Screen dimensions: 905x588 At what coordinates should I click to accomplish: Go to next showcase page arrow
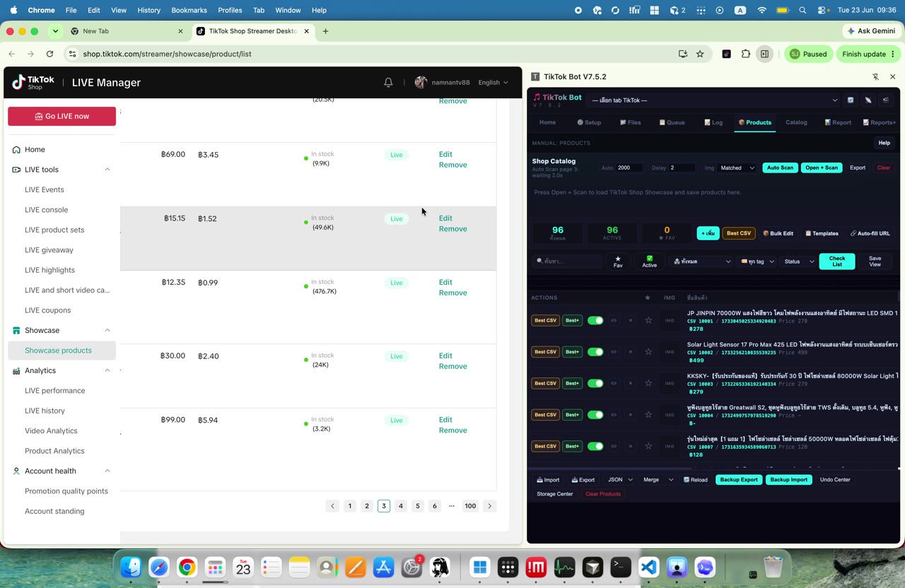(489, 506)
